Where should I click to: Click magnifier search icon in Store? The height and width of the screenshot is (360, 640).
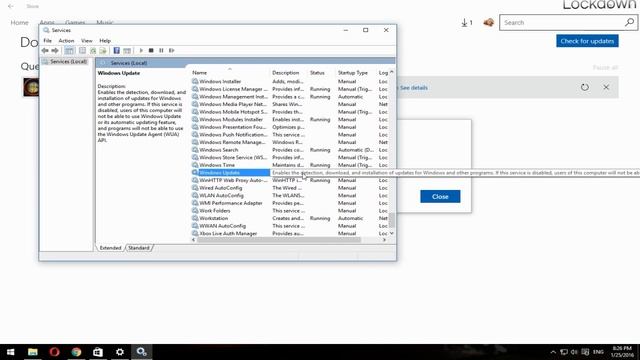pyautogui.click(x=629, y=22)
